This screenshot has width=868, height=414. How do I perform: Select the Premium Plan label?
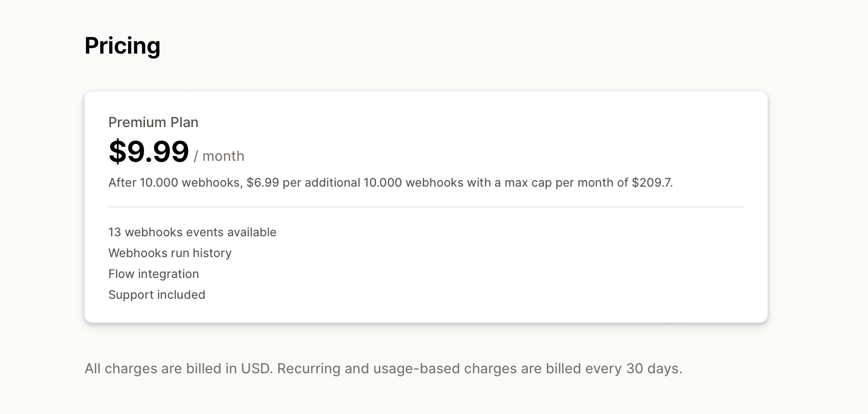[153, 122]
